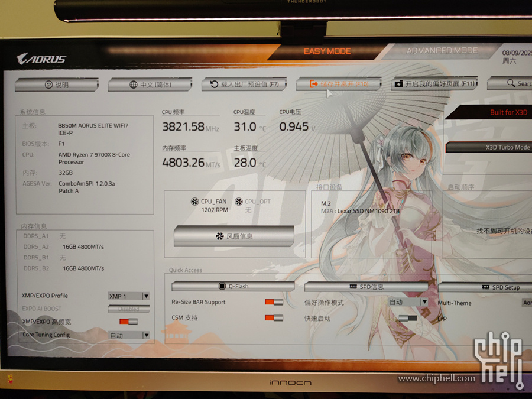Expand the XMP/EXPO Profile dropdown

(x=129, y=296)
